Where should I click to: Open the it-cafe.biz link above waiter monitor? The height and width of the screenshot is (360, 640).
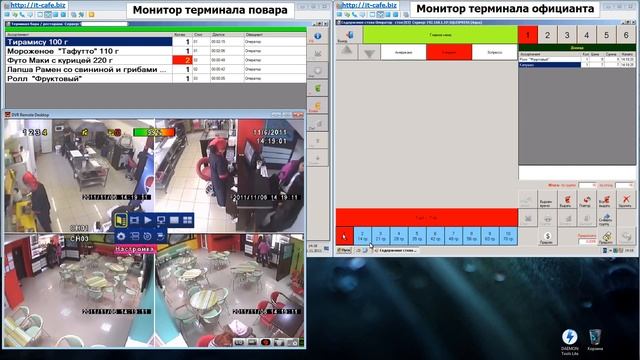(369, 5)
